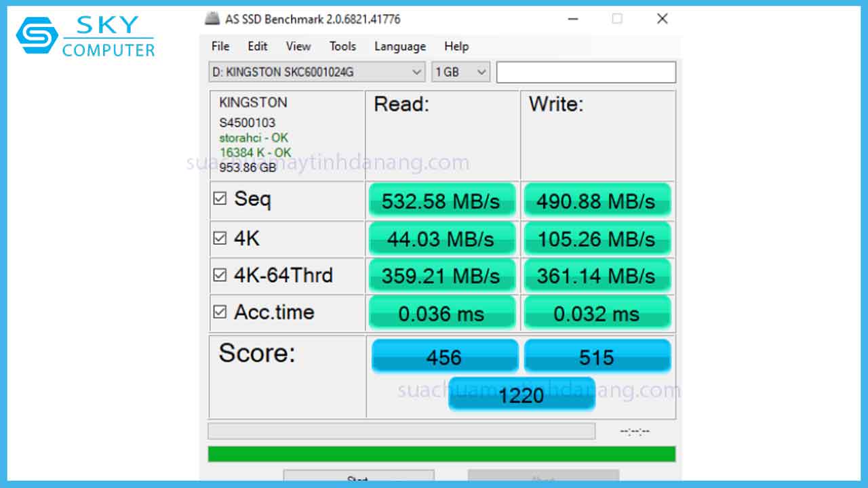Click the 4K-64Thrd read result 359.21 MB/s
Image resolution: width=868 pixels, height=488 pixels.
pos(441,276)
